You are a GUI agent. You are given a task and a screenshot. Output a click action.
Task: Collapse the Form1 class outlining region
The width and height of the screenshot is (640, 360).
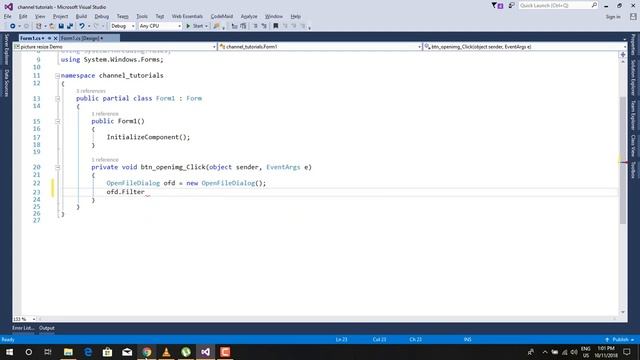coord(58,98)
